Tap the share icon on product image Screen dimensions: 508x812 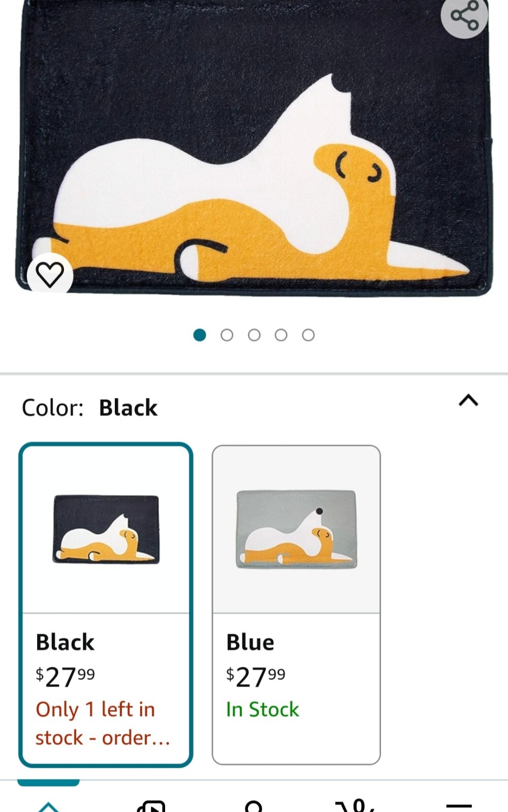(x=464, y=15)
